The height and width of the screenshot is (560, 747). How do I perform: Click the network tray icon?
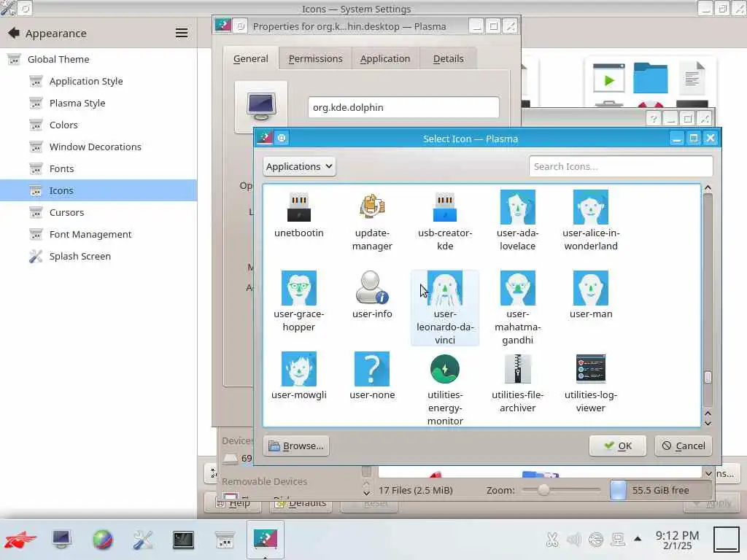(x=618, y=540)
